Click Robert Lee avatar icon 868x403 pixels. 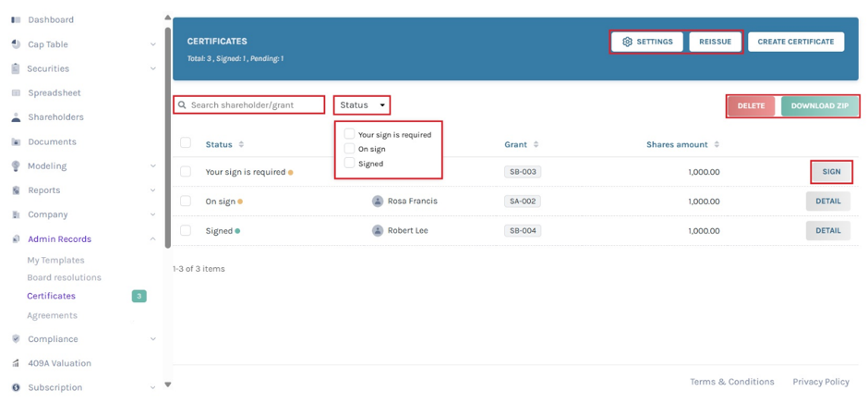tap(378, 230)
